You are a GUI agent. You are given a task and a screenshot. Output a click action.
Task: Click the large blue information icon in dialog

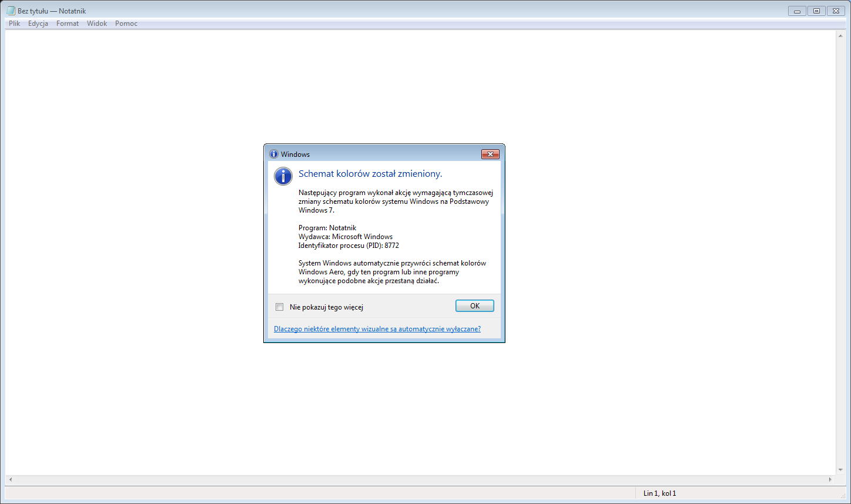click(x=283, y=176)
